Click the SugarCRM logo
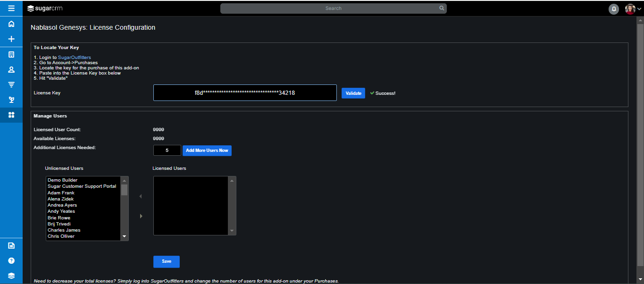The height and width of the screenshot is (284, 644). coord(45,8)
